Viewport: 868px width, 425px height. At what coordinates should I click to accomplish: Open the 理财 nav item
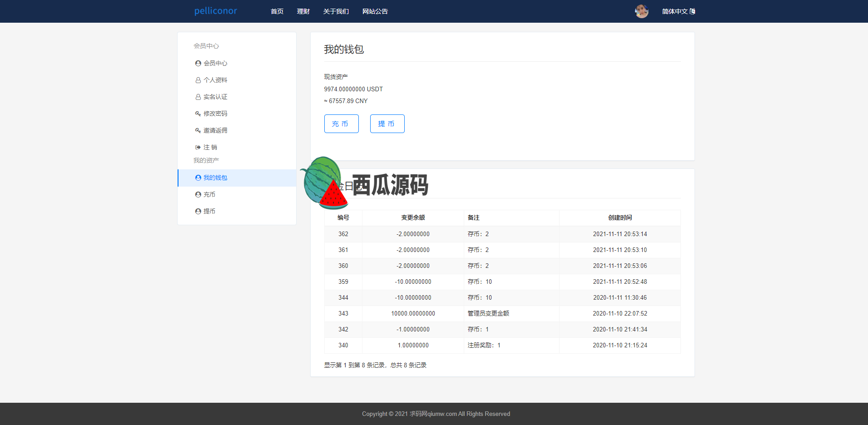click(x=303, y=11)
